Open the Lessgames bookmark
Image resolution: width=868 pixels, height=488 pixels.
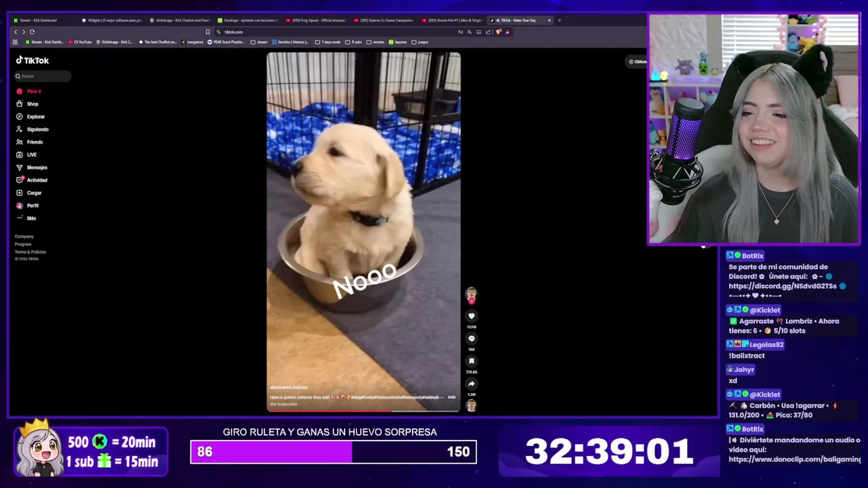[x=193, y=42]
